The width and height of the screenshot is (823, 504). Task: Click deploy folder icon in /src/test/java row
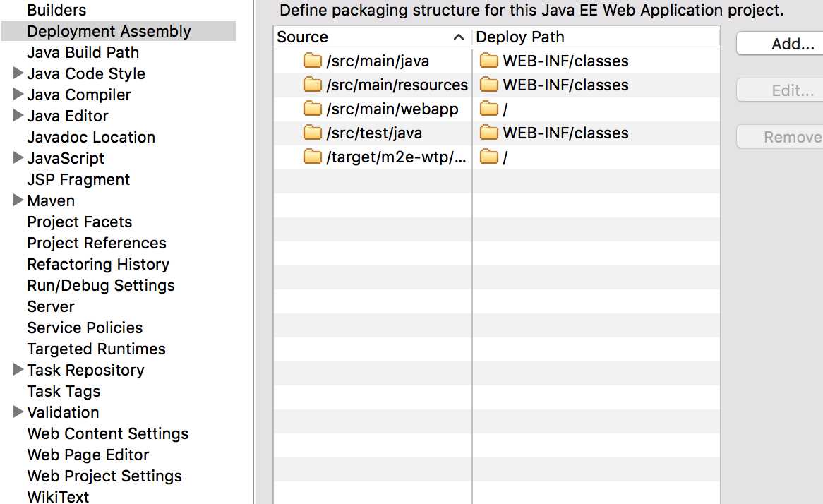click(488, 133)
